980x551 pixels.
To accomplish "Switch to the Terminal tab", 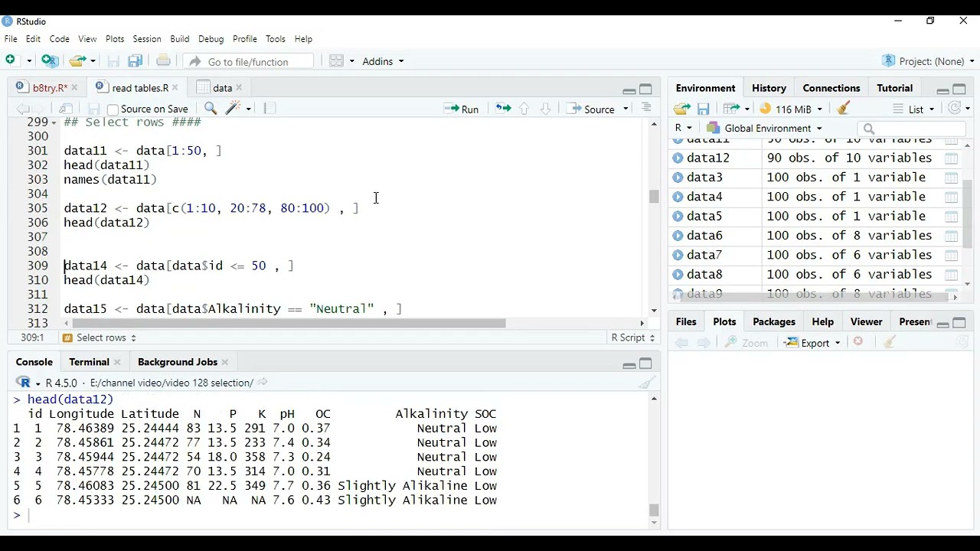I will point(89,362).
